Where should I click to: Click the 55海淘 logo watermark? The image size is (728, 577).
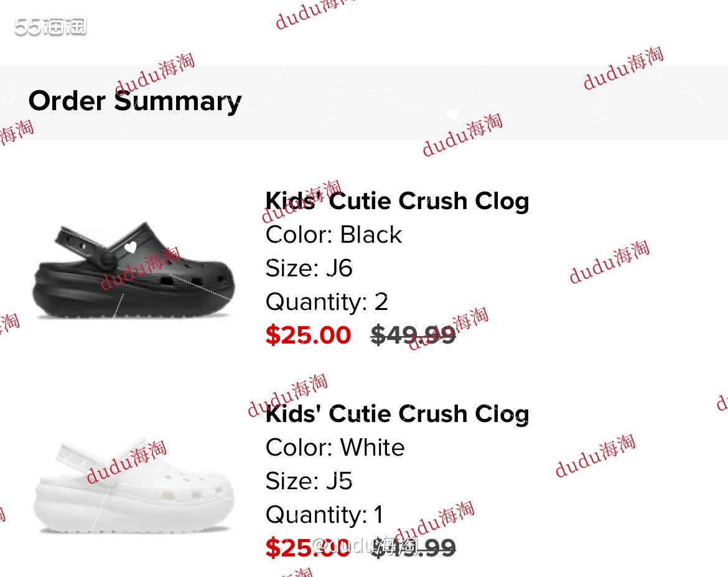[x=50, y=27]
